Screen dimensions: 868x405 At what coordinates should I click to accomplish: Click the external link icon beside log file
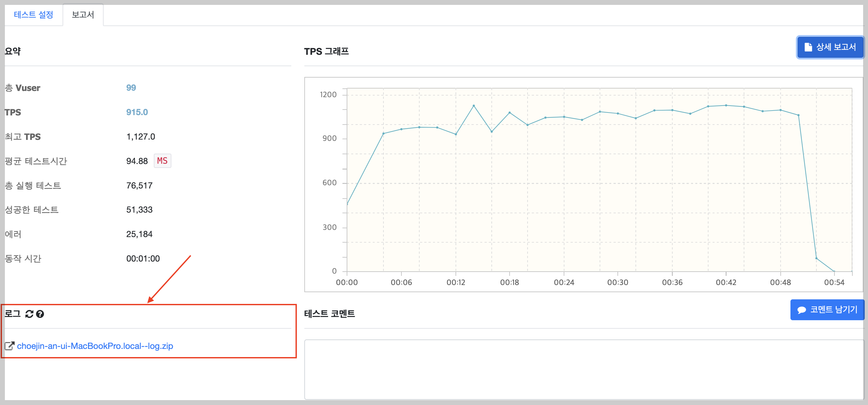pyautogui.click(x=9, y=346)
